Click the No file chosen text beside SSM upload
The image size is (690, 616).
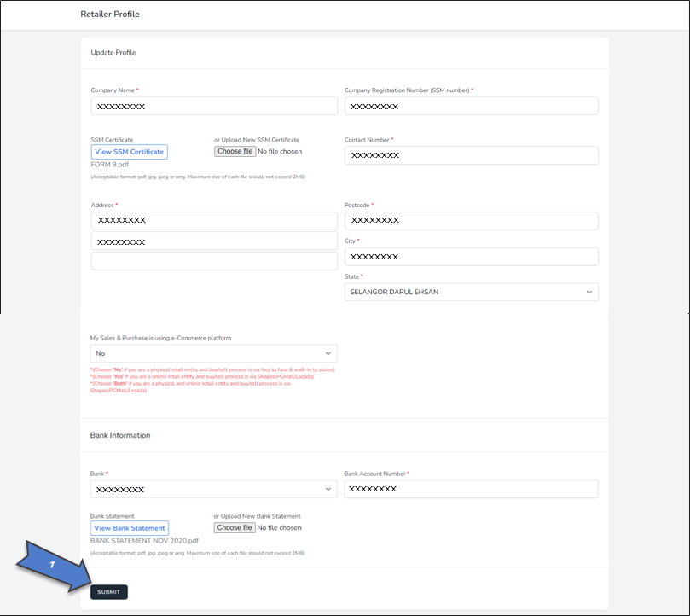[x=280, y=152]
